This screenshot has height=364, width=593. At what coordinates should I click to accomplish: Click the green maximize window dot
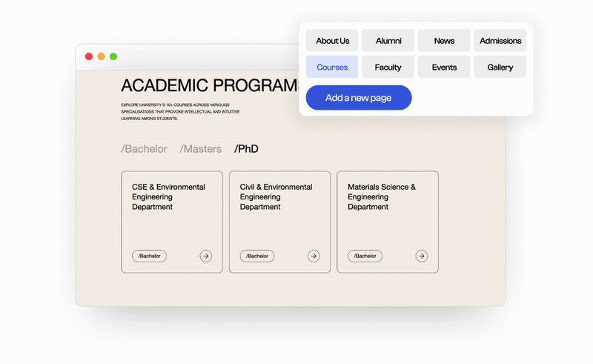coord(113,56)
